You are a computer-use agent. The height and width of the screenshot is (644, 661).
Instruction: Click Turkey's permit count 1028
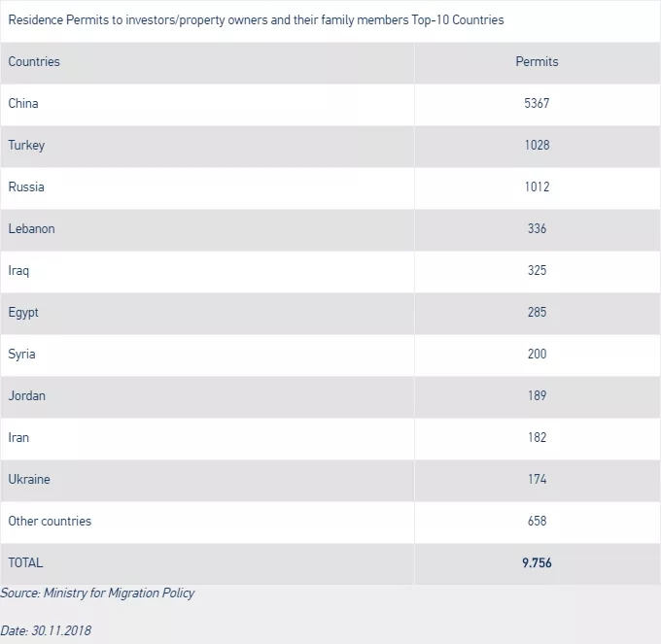[x=537, y=145]
